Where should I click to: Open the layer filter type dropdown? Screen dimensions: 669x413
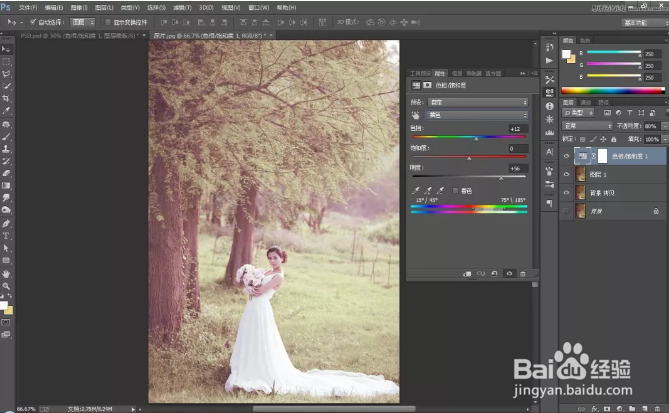(578, 113)
